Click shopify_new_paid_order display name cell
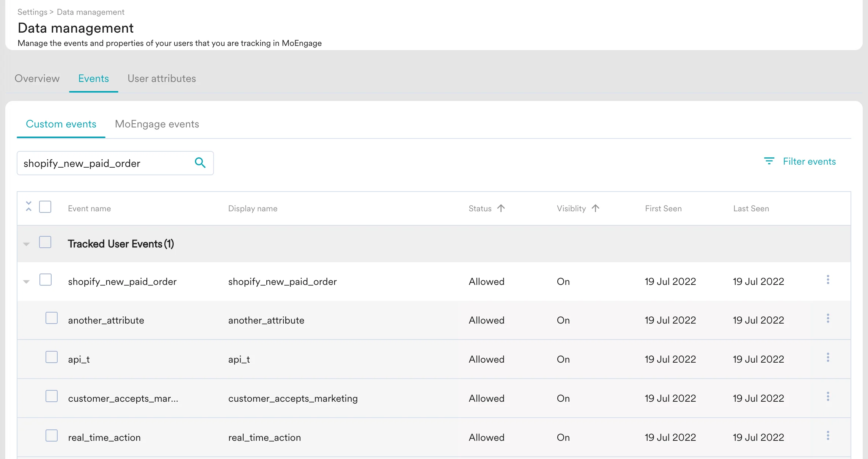 click(283, 281)
